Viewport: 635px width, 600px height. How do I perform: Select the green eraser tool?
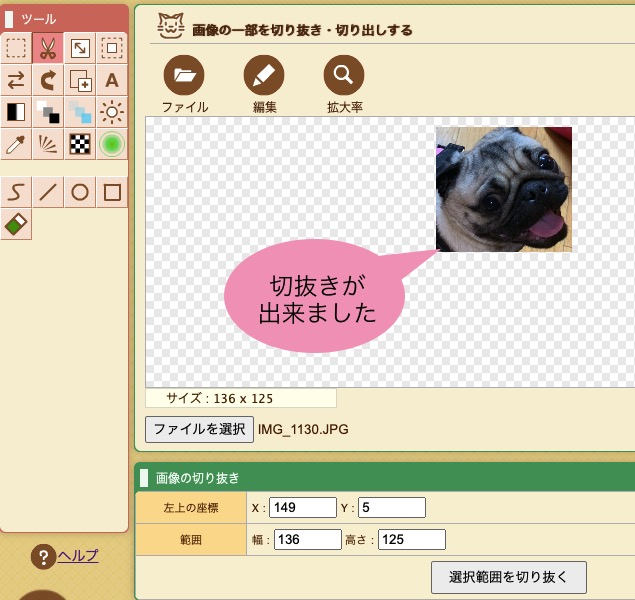point(16,224)
